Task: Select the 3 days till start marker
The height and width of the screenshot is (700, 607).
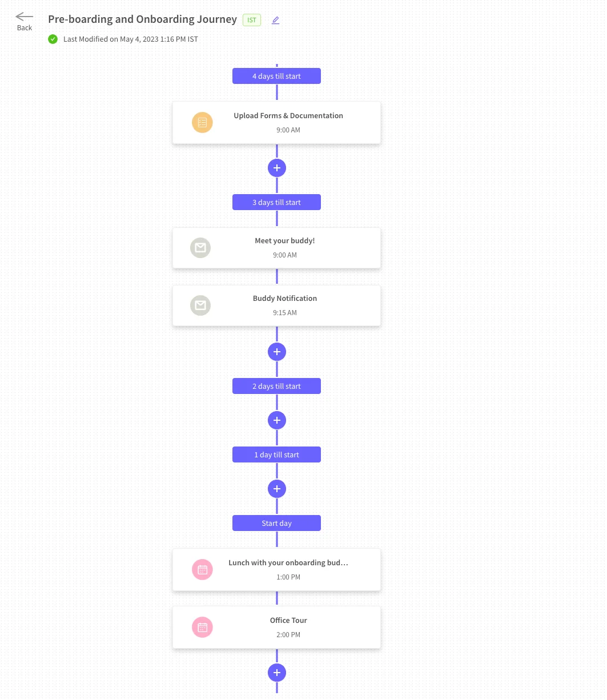Action: pos(276,202)
